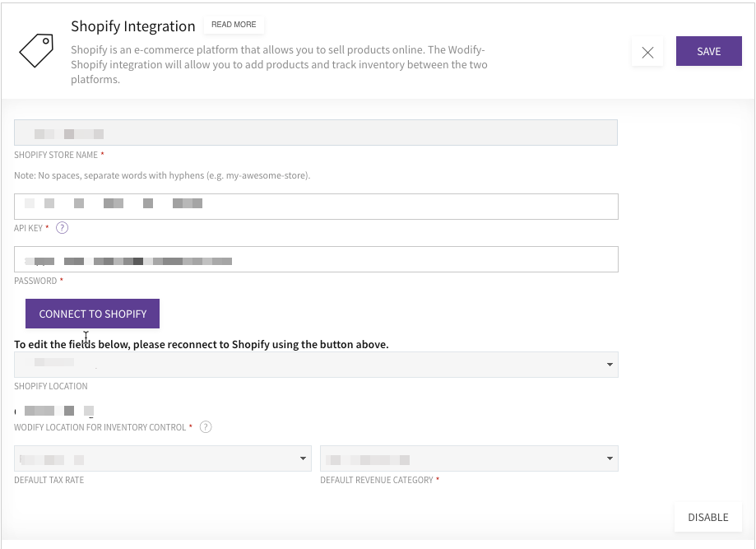Open the Default Tax Rate dropdown

[x=163, y=458]
